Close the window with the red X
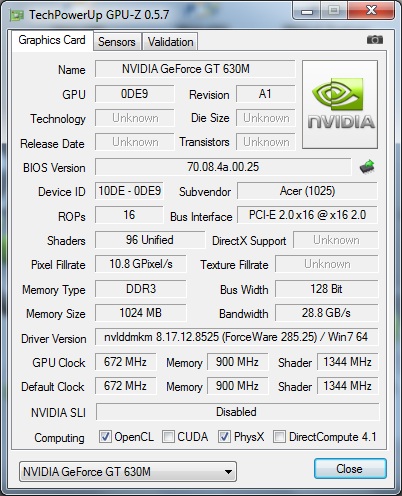 (371, 11)
